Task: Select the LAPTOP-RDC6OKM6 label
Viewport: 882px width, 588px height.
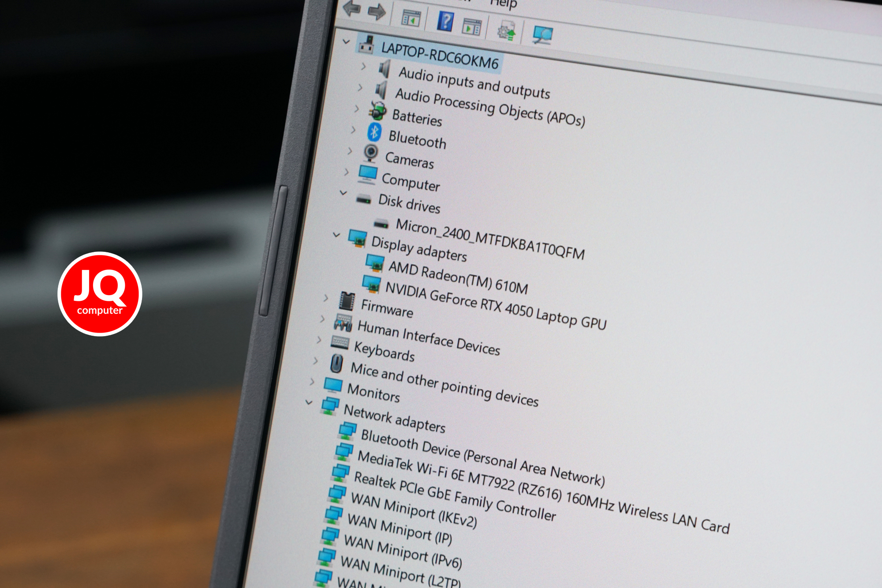Action: [440, 56]
